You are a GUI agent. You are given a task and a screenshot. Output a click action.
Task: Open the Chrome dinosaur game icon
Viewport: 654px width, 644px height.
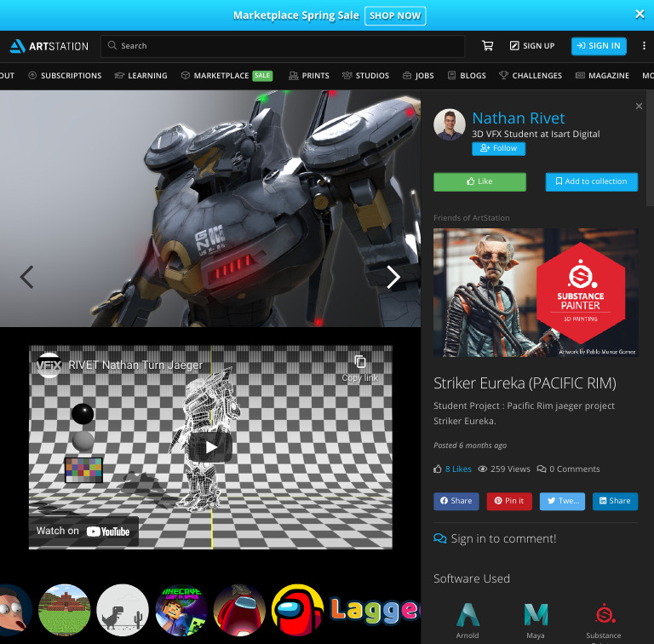click(x=123, y=610)
